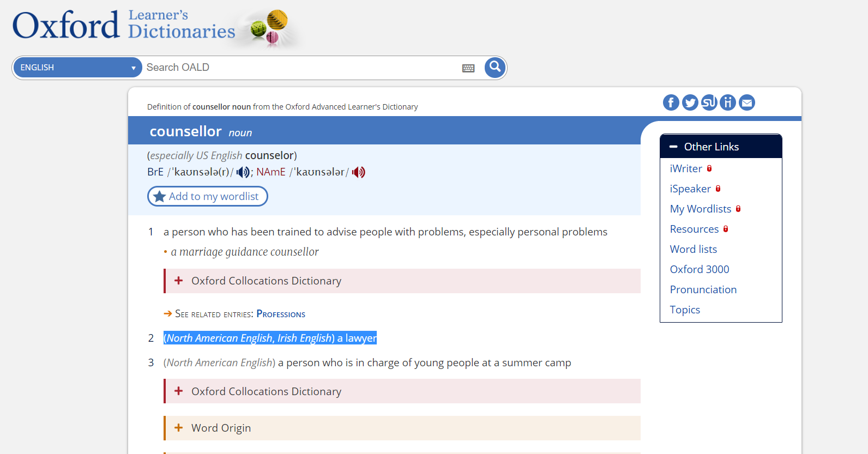Share via StumbleUpon icon
The width and height of the screenshot is (868, 454).
coord(709,102)
